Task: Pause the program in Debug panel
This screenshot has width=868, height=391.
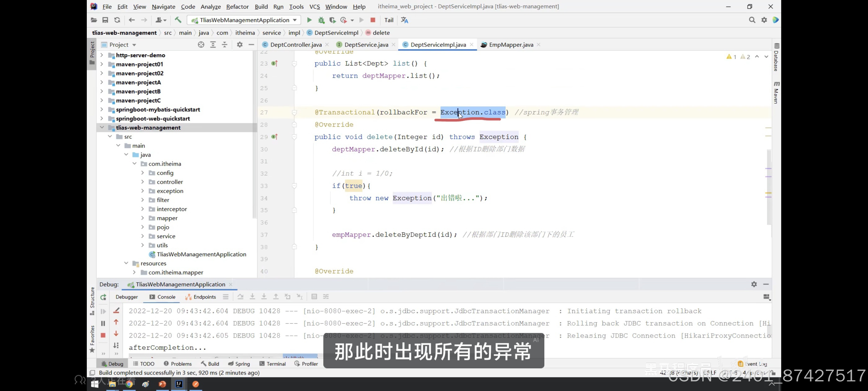Action: [x=103, y=323]
